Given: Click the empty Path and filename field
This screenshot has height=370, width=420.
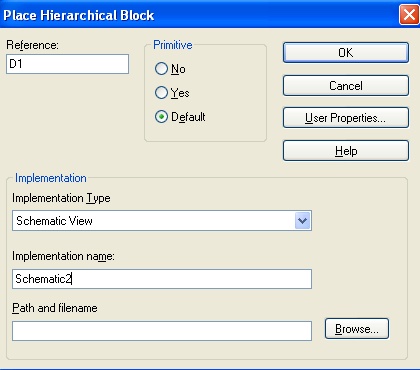Looking at the screenshot, I should point(162,331).
